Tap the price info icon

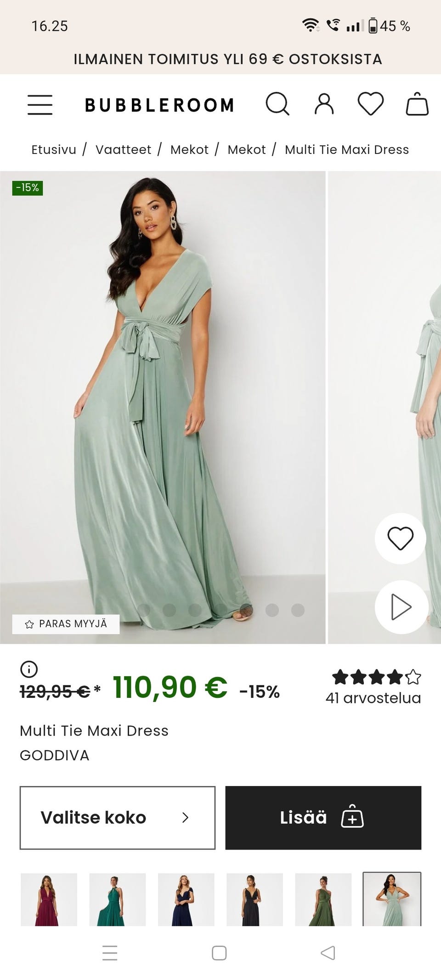pos(29,669)
